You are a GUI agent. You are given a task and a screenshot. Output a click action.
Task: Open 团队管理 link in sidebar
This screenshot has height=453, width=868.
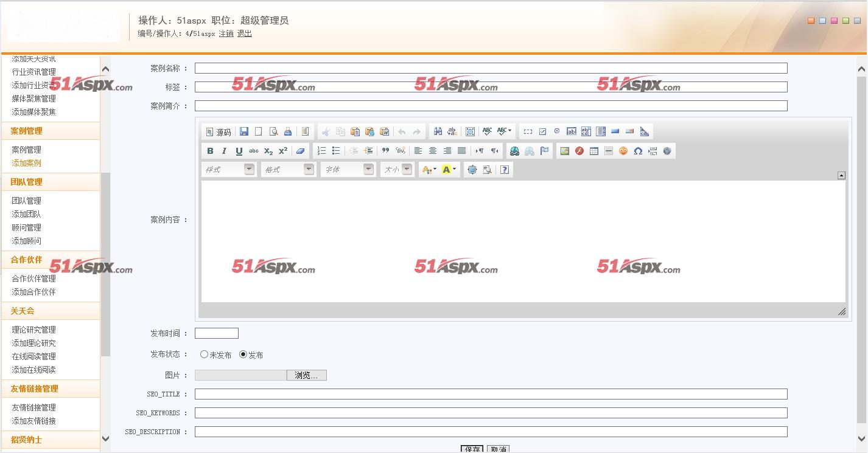click(26, 201)
